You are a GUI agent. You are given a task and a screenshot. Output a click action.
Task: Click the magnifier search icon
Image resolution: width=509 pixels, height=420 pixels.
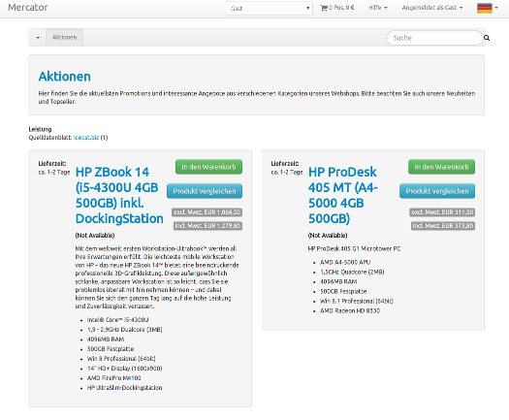pyautogui.click(x=487, y=38)
